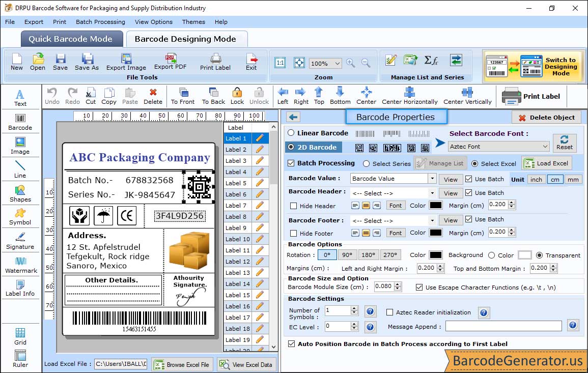Open the zoom percentage dropdown
The image size is (588, 373).
click(337, 63)
